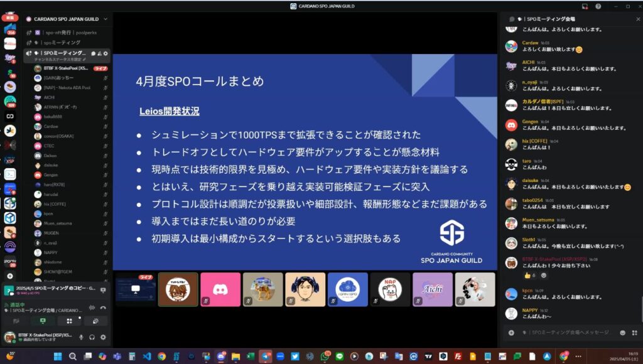
Task: Select the live screen share thumbnail tile
Action: [136, 290]
